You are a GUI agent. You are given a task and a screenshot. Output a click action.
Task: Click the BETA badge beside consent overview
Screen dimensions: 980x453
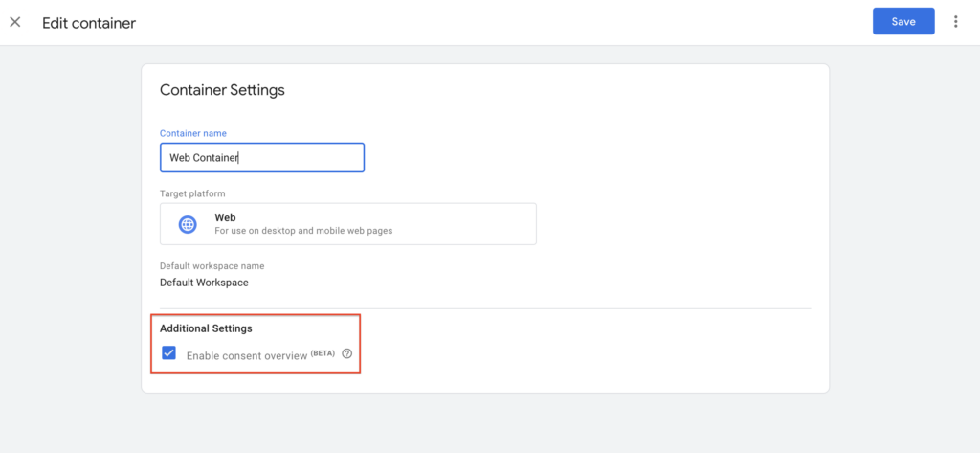pos(324,353)
